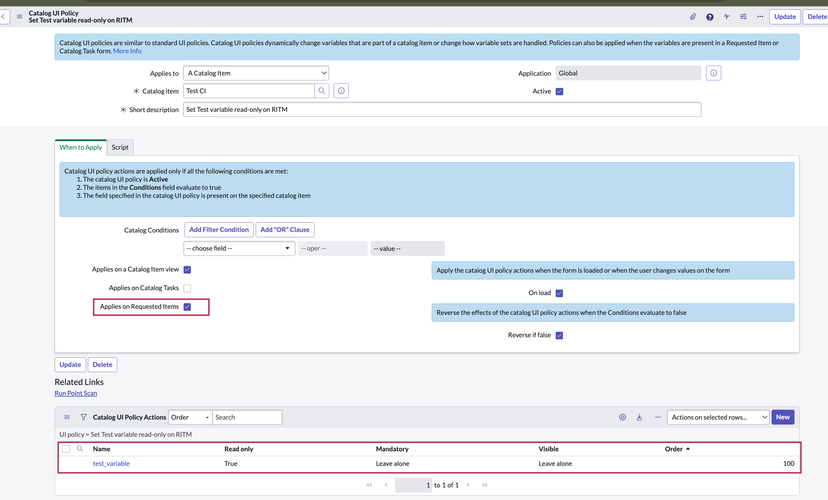Click the filter funnel icon in policy actions list

(83, 417)
